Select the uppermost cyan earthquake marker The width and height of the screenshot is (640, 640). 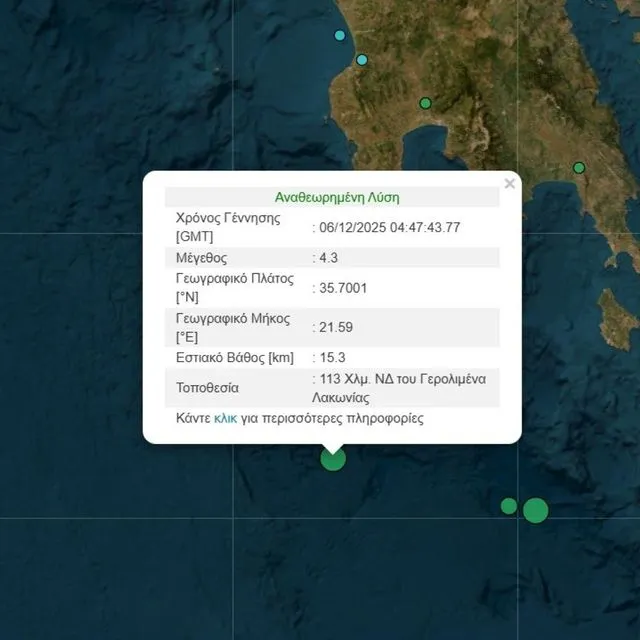[x=340, y=36]
